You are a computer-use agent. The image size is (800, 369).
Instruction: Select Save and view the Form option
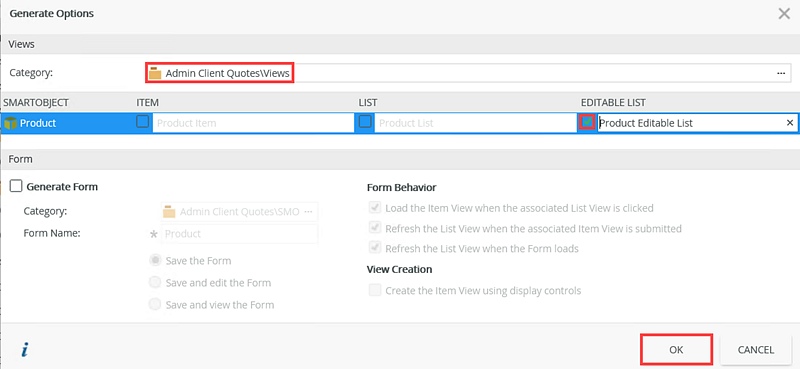click(155, 305)
